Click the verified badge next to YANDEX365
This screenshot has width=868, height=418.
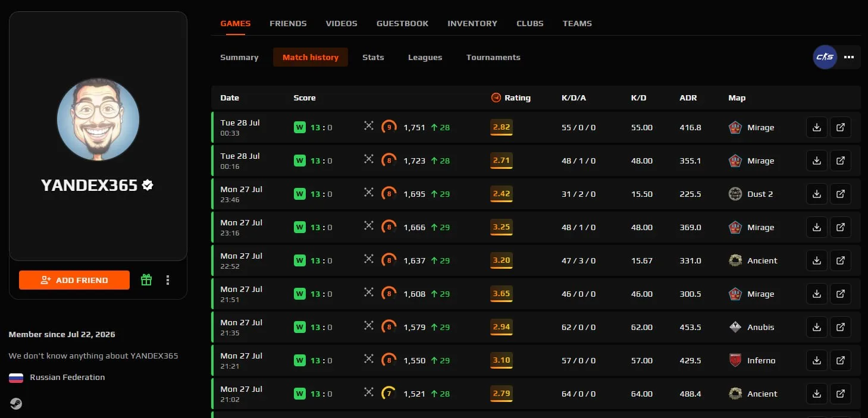coord(148,186)
